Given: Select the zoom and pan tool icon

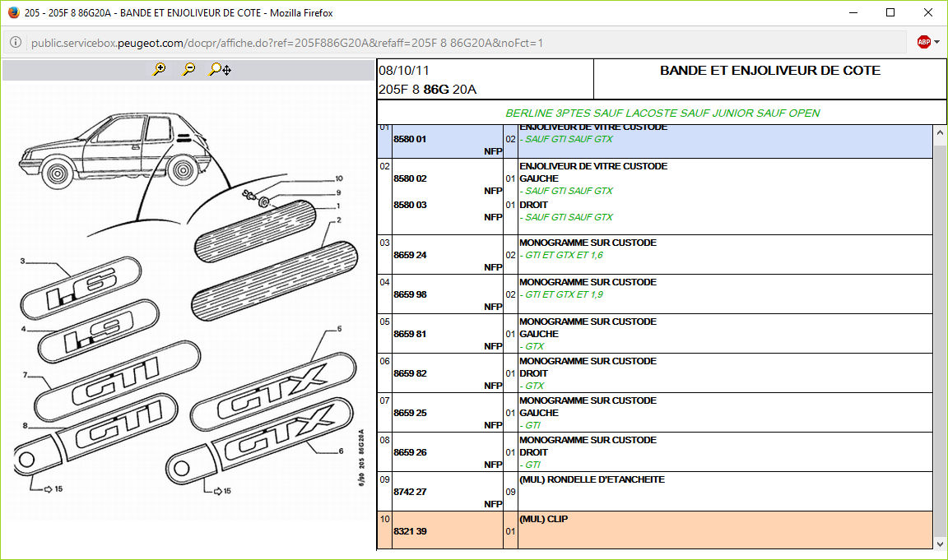Looking at the screenshot, I should coord(220,70).
